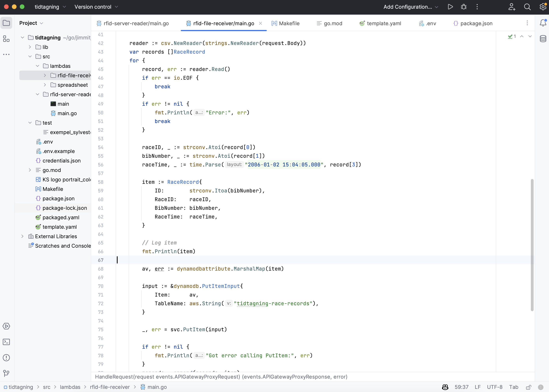The width and height of the screenshot is (549, 392).
Task: Toggle the file read-only lock
Action: click(x=528, y=387)
